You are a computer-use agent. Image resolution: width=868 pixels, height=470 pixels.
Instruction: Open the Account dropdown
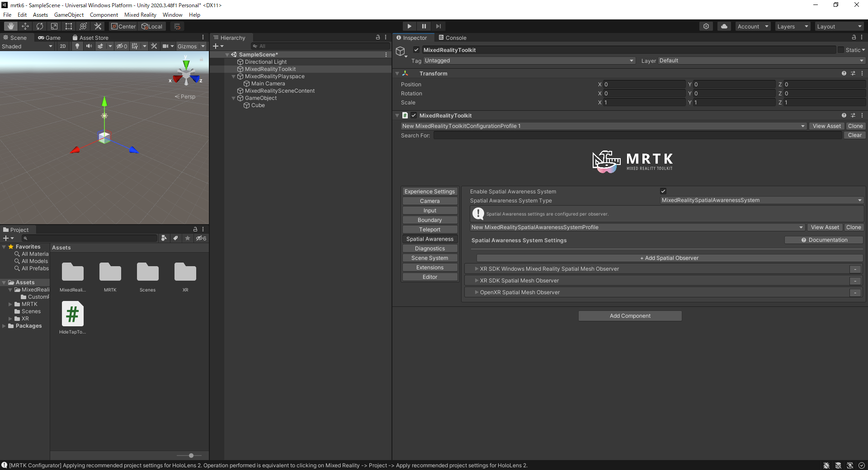point(753,26)
